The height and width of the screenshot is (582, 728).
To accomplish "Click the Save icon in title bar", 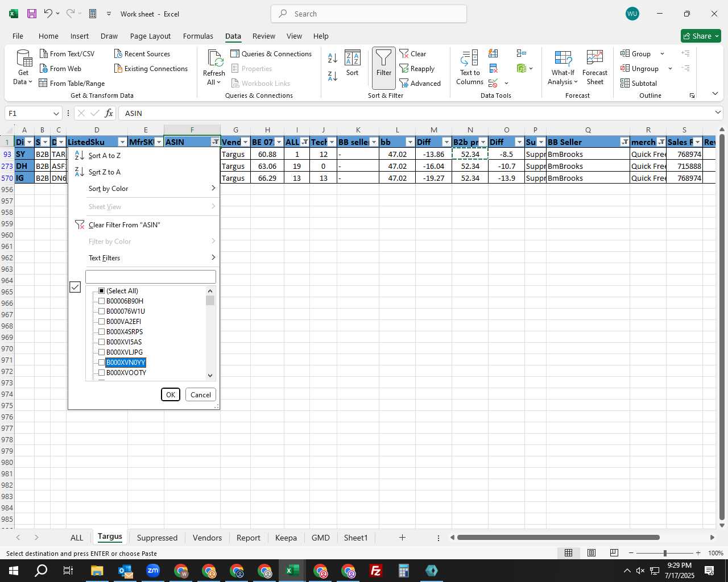I will 32,14.
